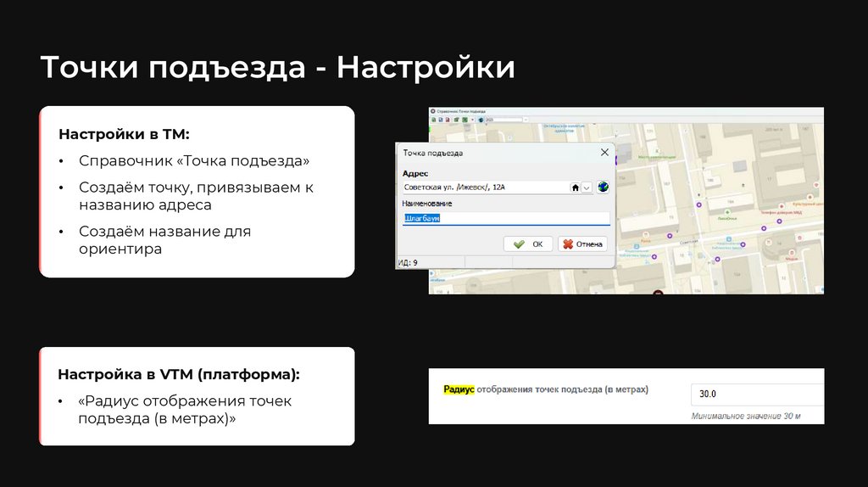Click the Точка подъезда dialog title
Viewport: 868px width, 487px height.
coord(432,153)
